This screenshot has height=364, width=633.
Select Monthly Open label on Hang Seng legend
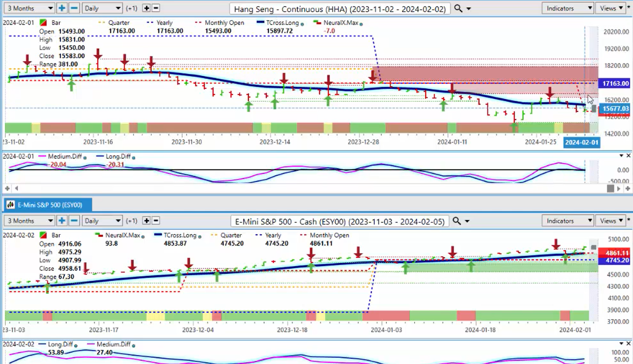(x=224, y=23)
